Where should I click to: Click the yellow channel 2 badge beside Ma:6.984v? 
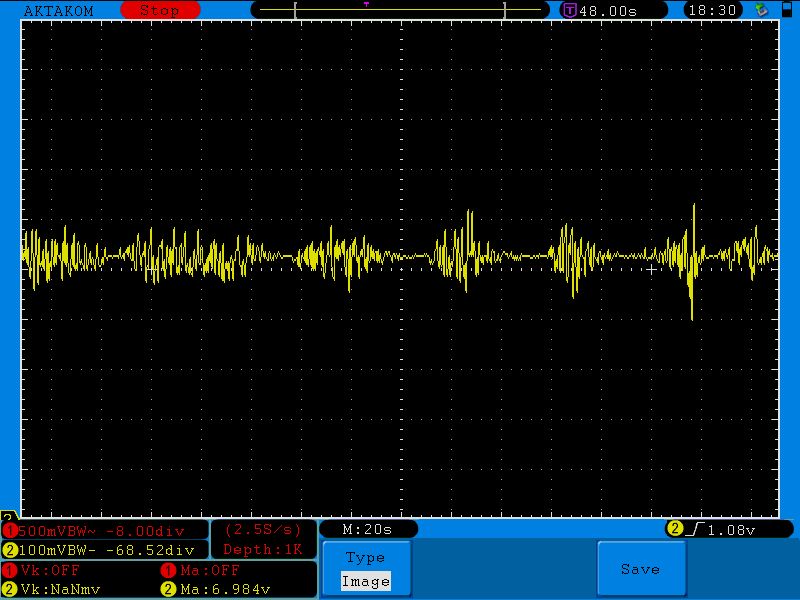(168, 589)
